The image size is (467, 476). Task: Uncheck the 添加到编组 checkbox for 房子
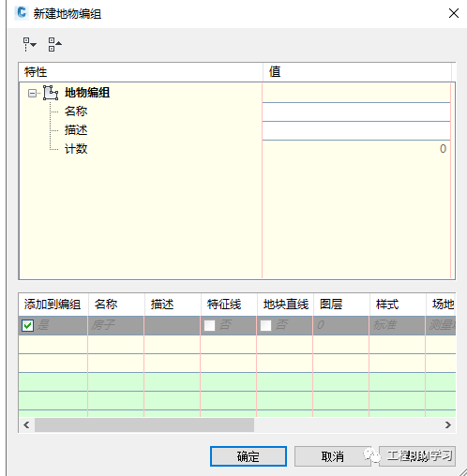[x=27, y=325]
